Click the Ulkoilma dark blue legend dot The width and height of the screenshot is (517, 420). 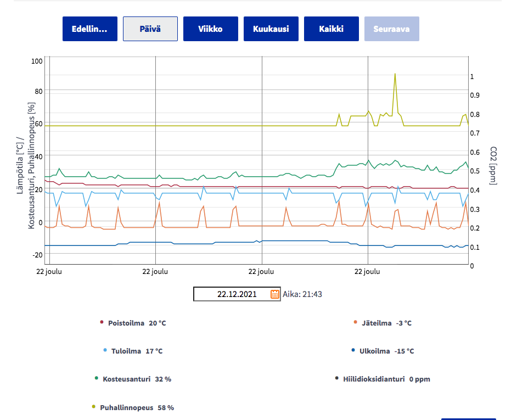pyautogui.click(x=353, y=350)
